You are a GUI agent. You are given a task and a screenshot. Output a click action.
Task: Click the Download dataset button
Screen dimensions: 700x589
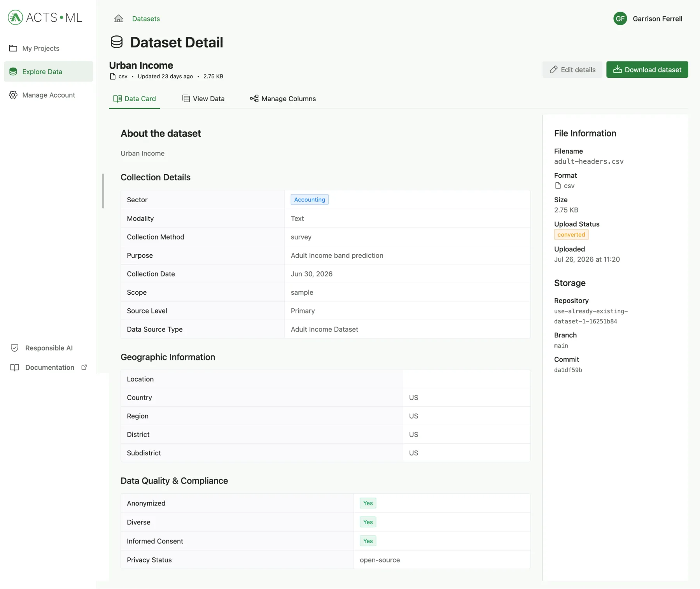click(647, 70)
